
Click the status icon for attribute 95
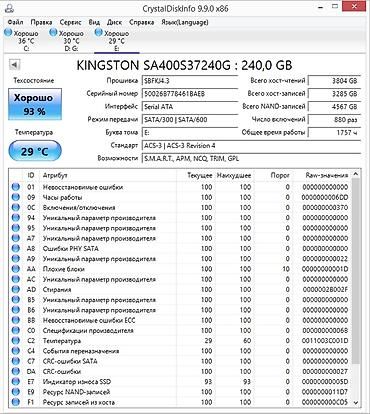15,228
